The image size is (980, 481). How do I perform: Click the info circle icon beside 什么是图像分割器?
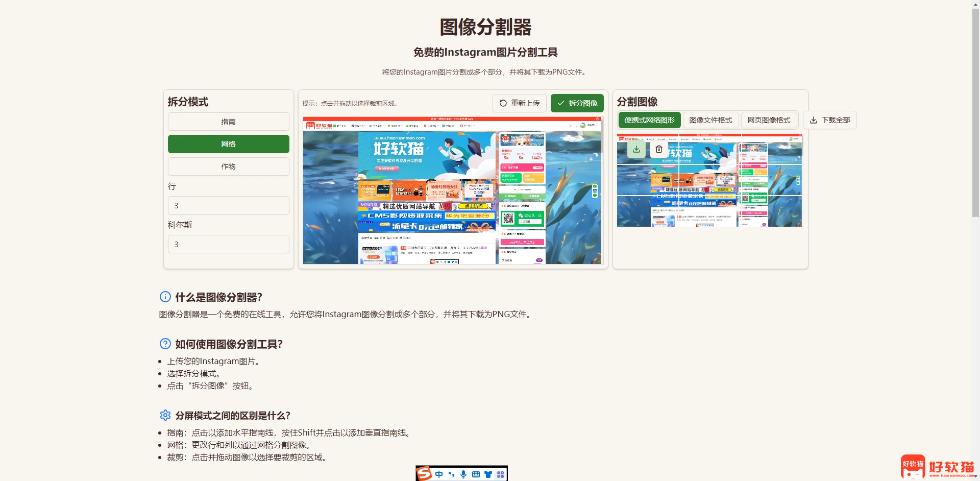point(165,297)
